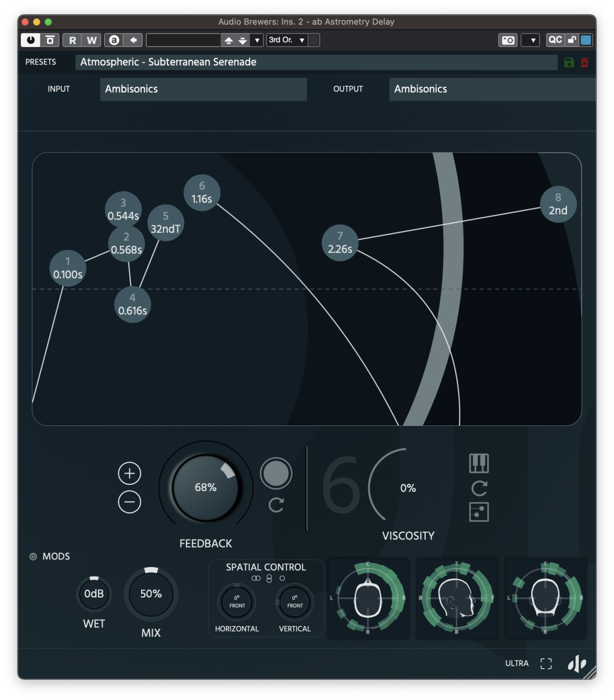Open the MODS section label
This screenshot has height=700, width=614.
56,556
